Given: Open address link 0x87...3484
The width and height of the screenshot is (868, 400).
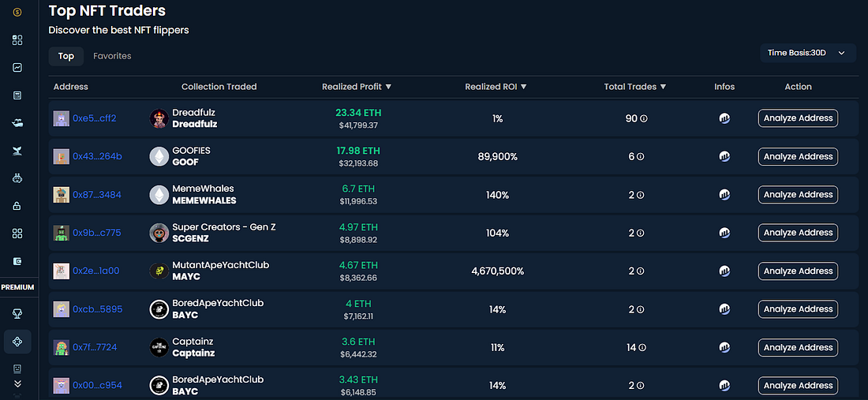Looking at the screenshot, I should point(97,195).
